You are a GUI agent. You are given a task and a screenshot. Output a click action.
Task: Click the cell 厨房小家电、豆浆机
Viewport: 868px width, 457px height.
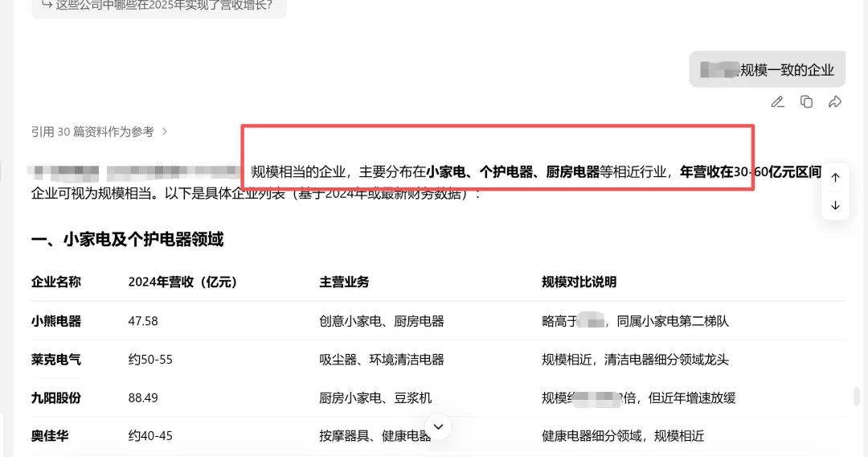tap(375, 397)
